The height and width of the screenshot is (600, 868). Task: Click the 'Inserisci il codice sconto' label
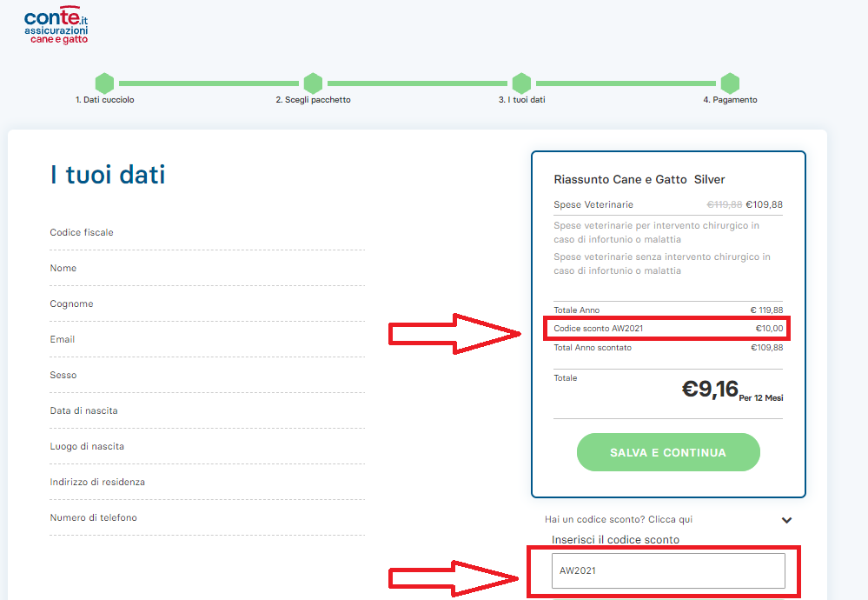[615, 540]
